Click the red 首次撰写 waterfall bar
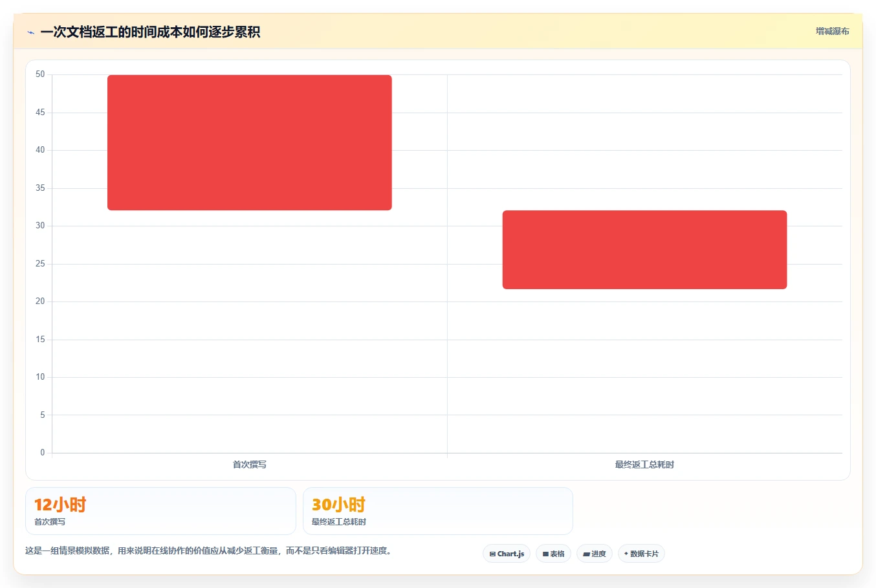Viewport: 876px width, 588px height. (250, 142)
